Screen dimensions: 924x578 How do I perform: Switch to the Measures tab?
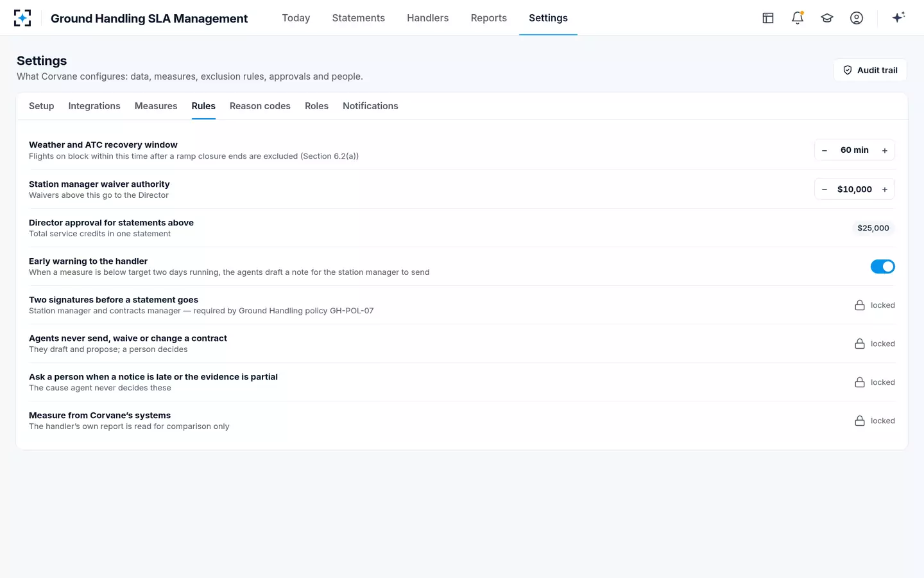(156, 106)
